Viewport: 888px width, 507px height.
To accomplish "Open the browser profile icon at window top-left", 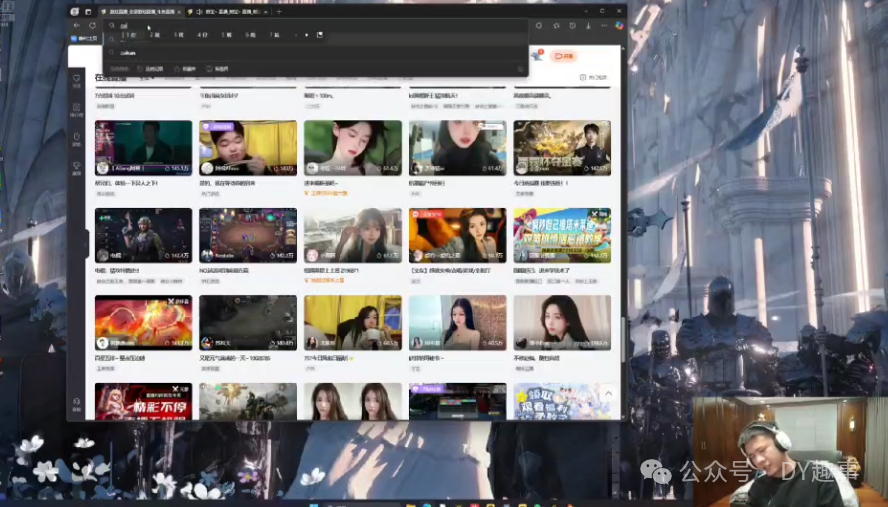I will [74, 11].
